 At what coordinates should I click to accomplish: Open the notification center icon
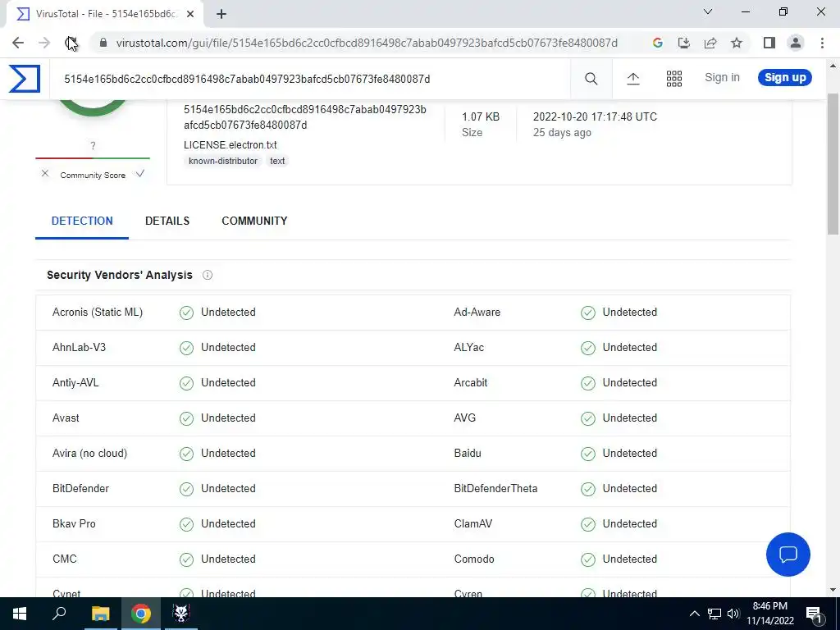(814, 614)
